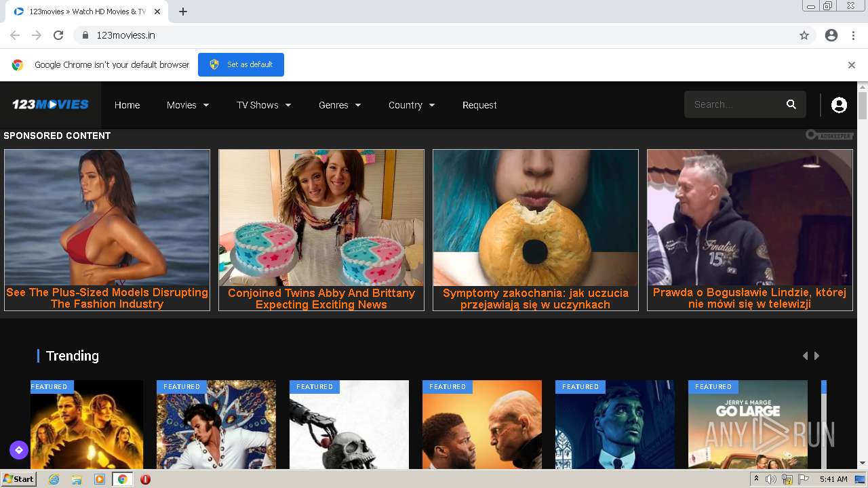The height and width of the screenshot is (488, 868).
Task: Open 'See The Plus-Sized Models' ad link
Action: pos(107,298)
